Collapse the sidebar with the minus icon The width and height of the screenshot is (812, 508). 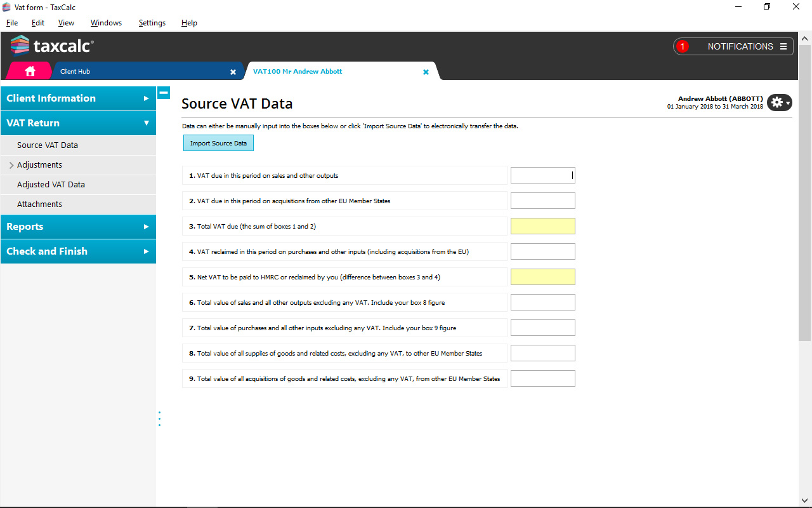(164, 93)
